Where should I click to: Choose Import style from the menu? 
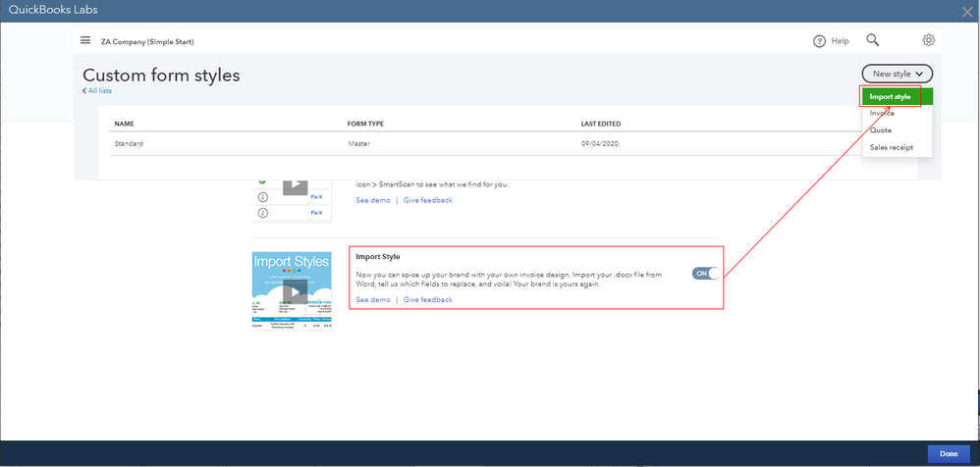(898, 97)
